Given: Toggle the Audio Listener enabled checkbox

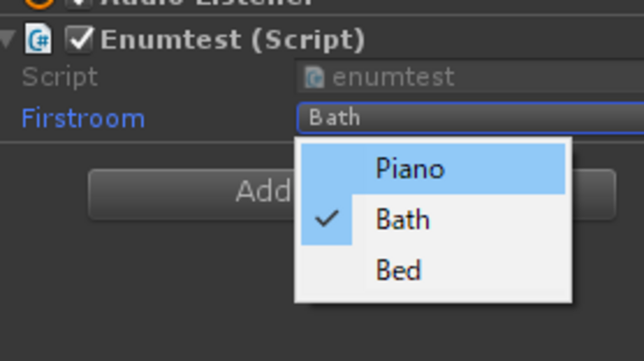Looking at the screenshot, I should [79, 3].
